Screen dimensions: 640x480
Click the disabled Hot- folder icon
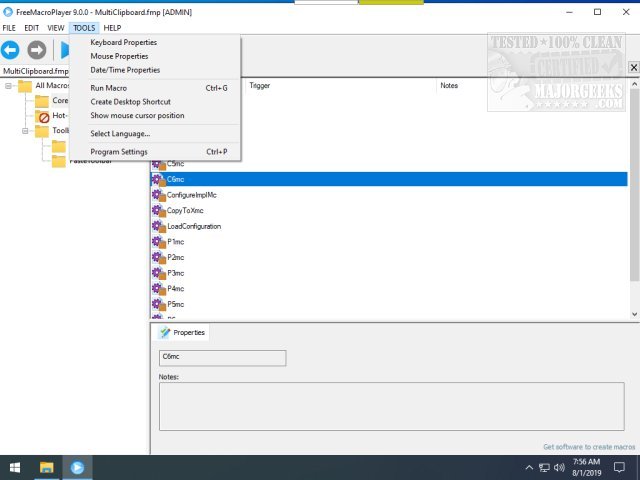pyautogui.click(x=42, y=116)
